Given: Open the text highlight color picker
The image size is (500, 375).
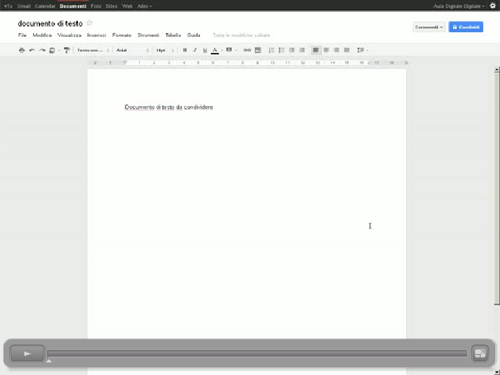Looking at the screenshot, I should coord(229,50).
